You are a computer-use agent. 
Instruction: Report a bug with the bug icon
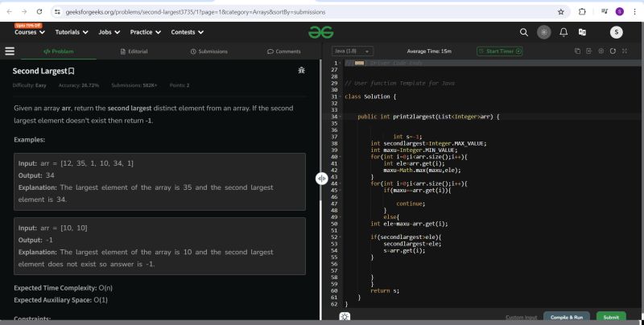click(301, 70)
